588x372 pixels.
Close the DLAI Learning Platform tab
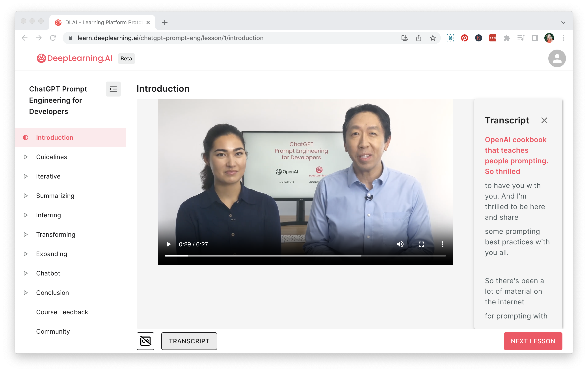point(148,22)
